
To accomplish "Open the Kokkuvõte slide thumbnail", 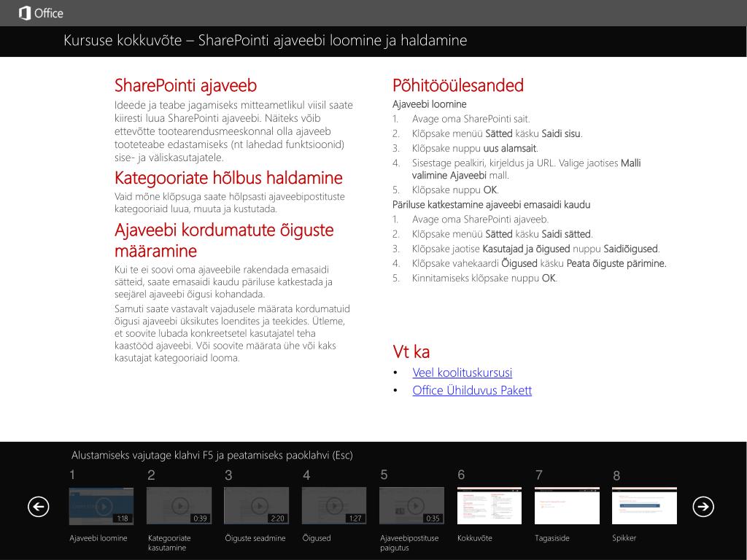I will 489,506.
